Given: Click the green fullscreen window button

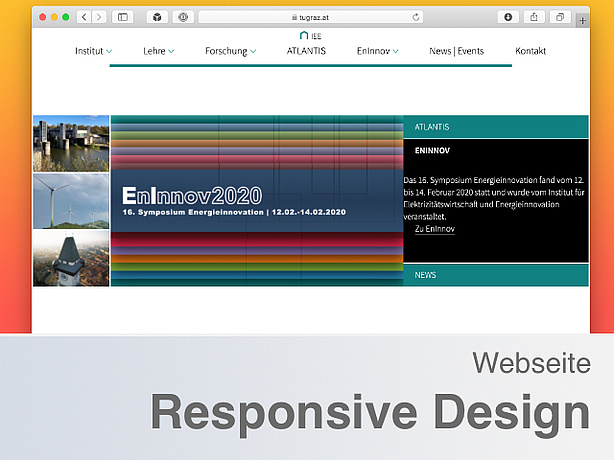Looking at the screenshot, I should pyautogui.click(x=66, y=17).
